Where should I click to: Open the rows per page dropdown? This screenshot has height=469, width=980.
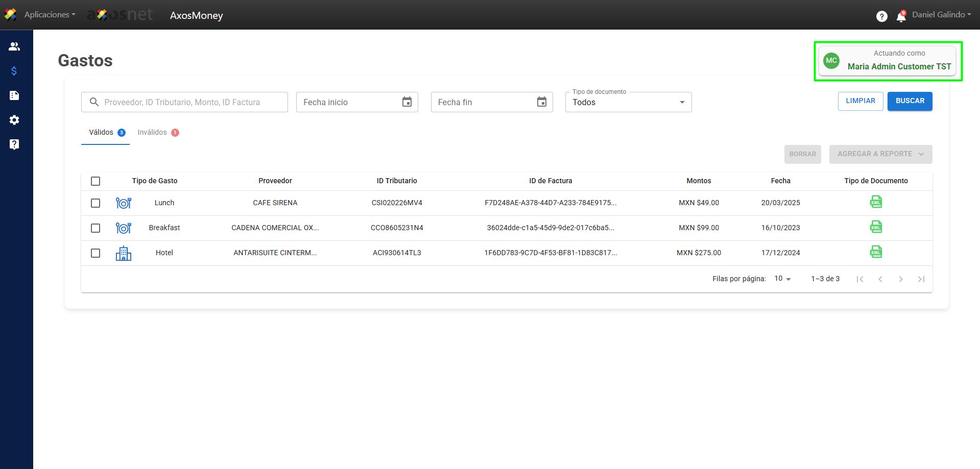[782, 279]
